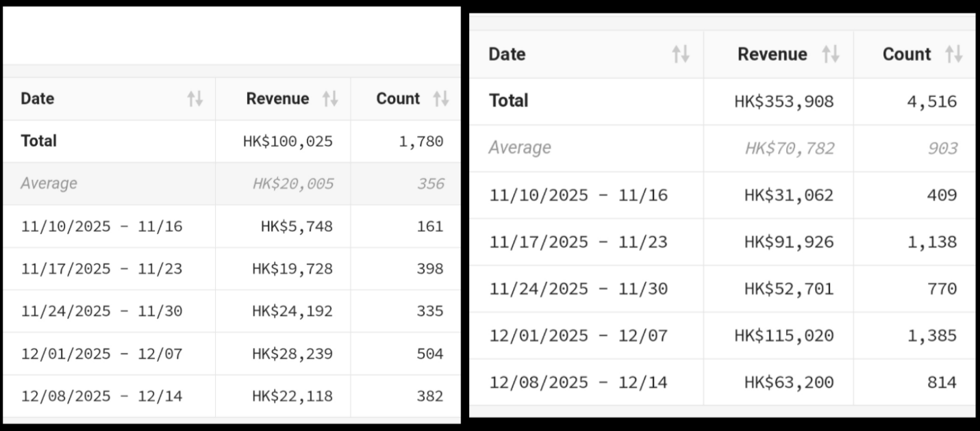Select the revenue cell HK$5,748

point(297,226)
